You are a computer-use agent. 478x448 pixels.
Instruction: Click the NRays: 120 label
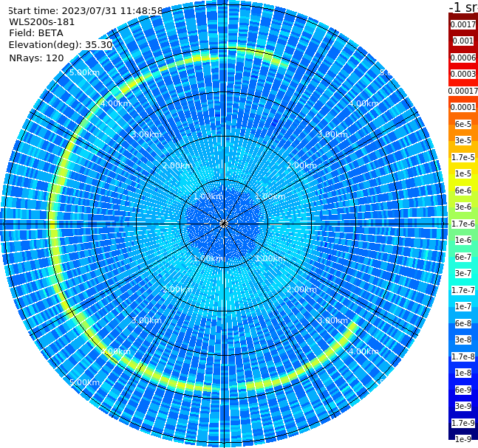point(36,58)
